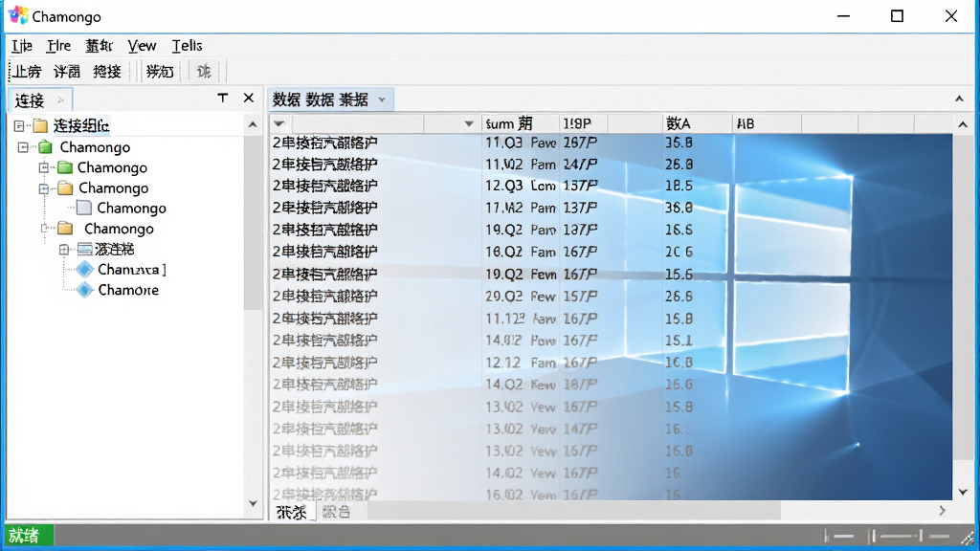Click the resize grip in status bar corner
The height and width of the screenshot is (551, 980).
click(968, 538)
